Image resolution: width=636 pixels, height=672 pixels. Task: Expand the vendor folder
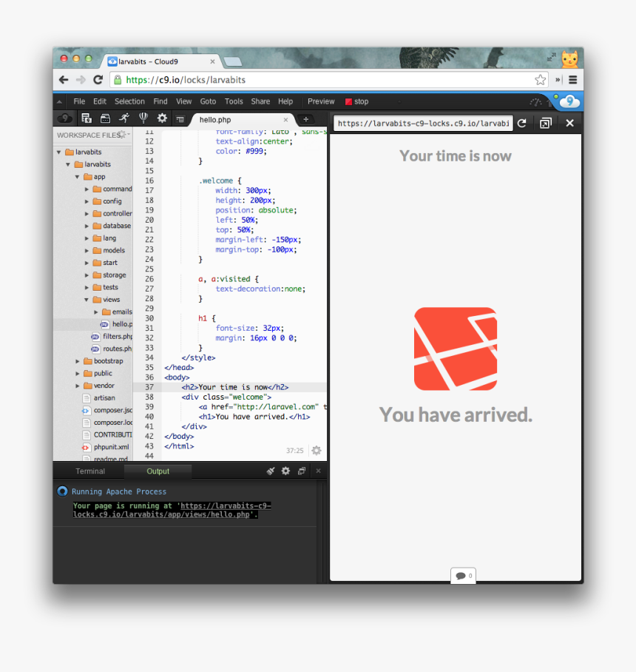point(78,386)
